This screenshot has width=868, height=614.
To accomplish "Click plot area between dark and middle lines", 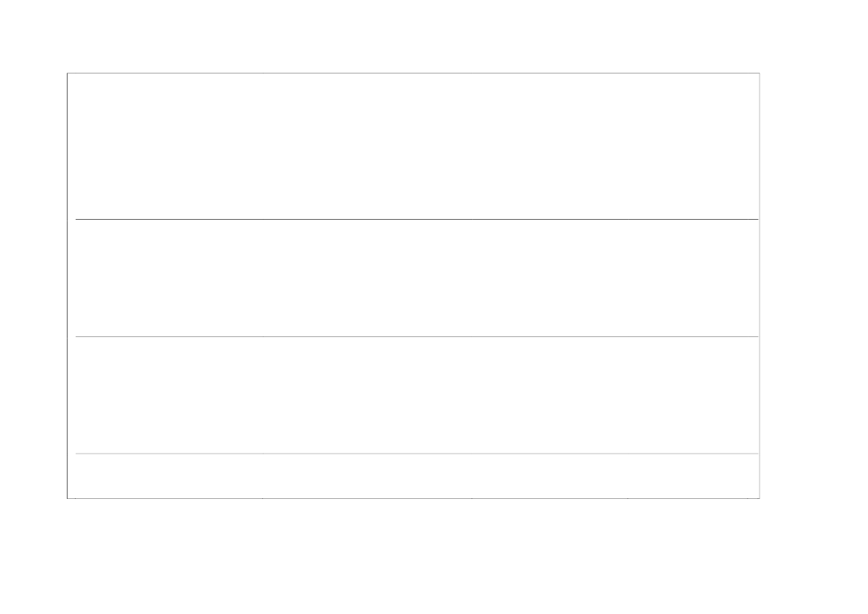I will click(x=417, y=278).
